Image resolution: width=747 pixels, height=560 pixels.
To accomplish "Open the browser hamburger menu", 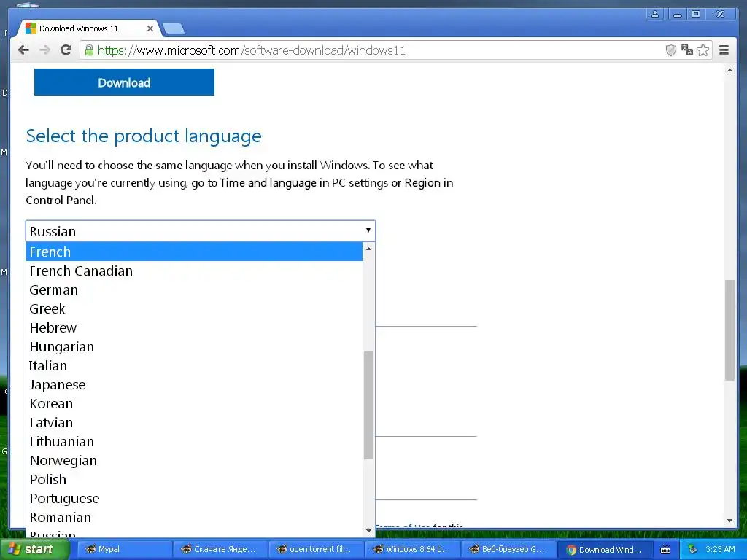I will point(724,50).
